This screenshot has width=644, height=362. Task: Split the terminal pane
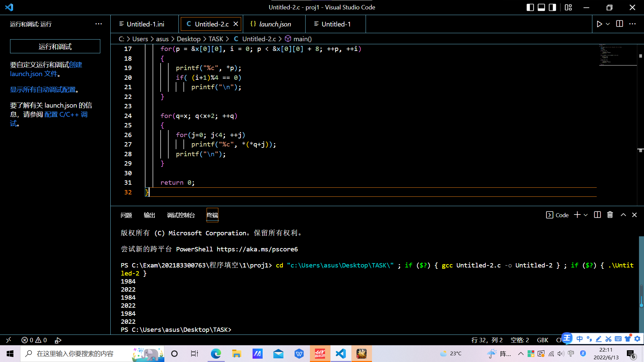tap(597, 215)
